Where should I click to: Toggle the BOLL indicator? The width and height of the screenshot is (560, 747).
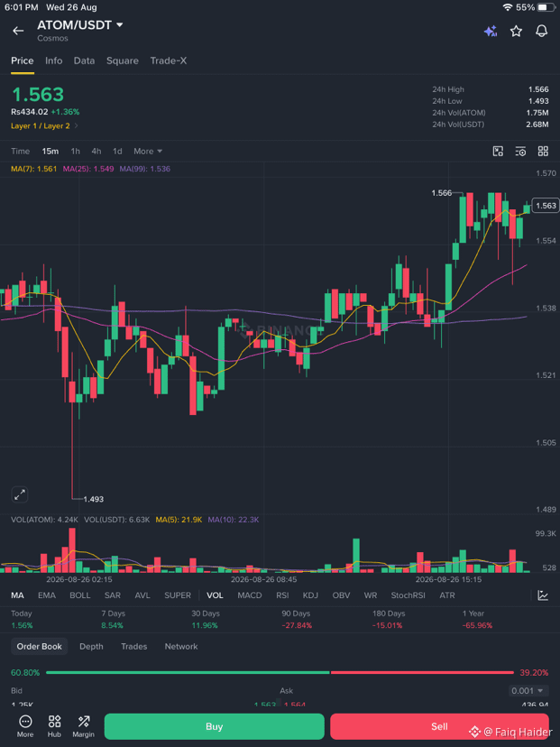[80, 595]
